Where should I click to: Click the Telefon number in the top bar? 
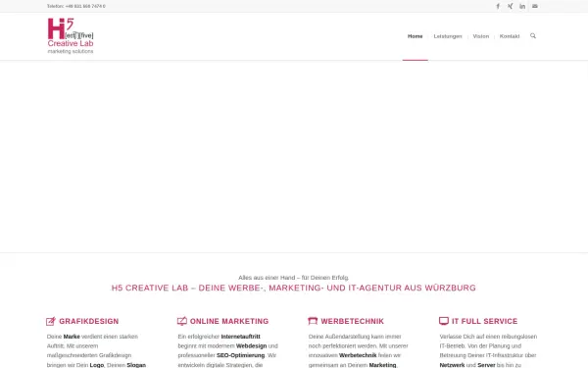coord(76,7)
